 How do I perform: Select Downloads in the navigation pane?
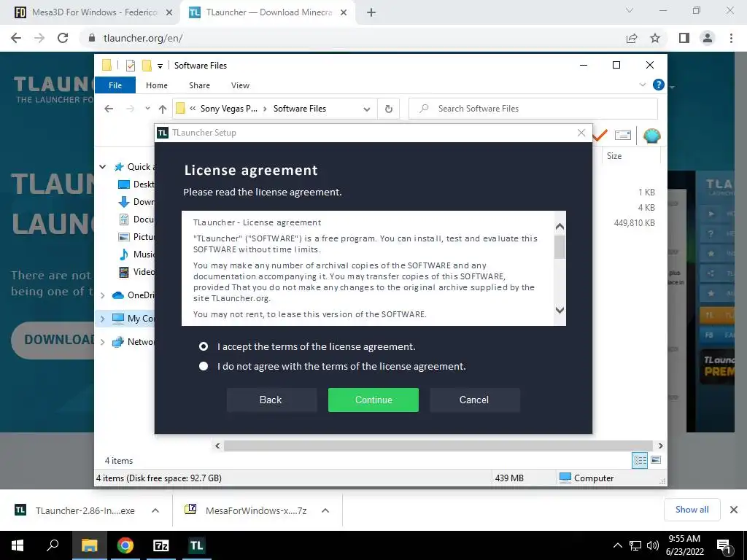[x=136, y=202]
